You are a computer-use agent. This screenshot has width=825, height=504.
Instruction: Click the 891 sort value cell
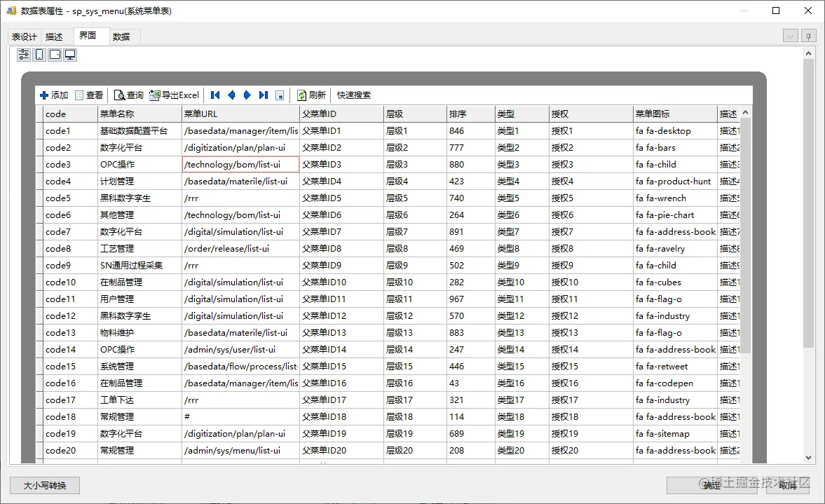pos(472,232)
